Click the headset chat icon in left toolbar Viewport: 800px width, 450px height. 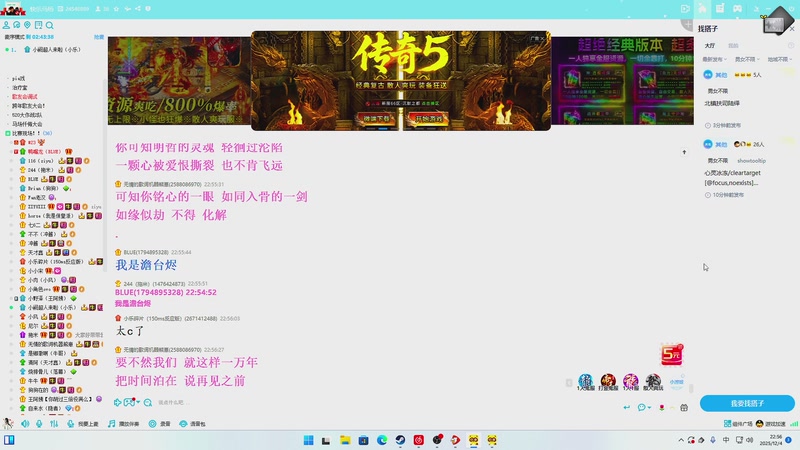[x=17, y=24]
